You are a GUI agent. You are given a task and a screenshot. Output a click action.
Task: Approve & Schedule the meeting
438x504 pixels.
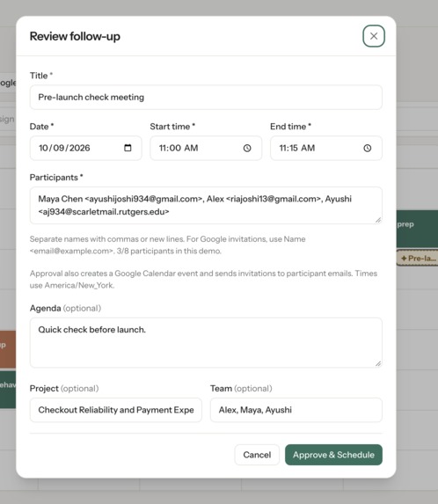333,455
